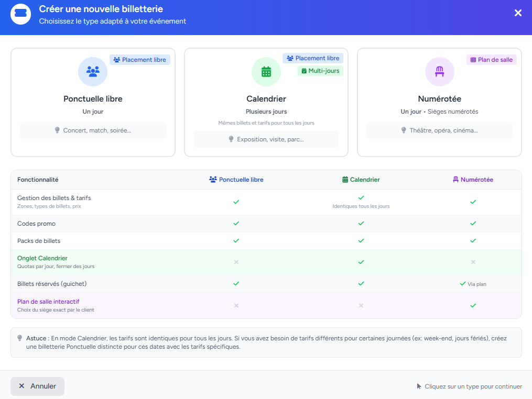This screenshot has height=399, width=532.
Task: Click the Ponctuelle libre column header
Action: 236,180
